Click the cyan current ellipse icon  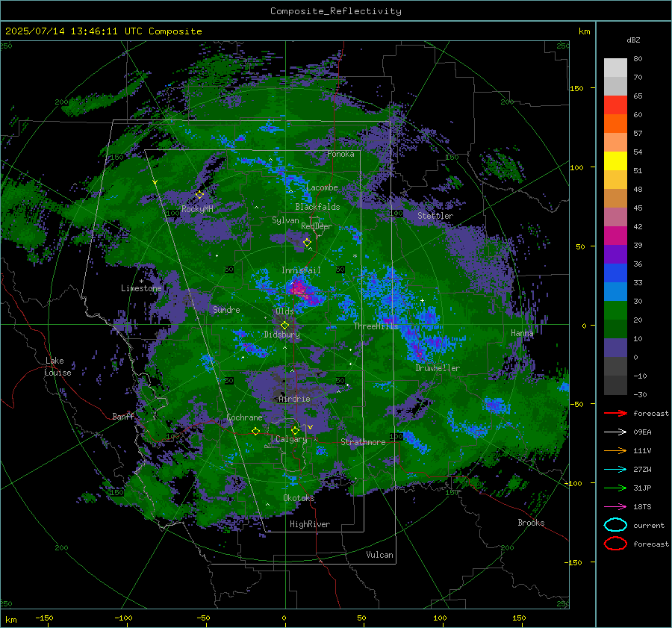point(615,525)
